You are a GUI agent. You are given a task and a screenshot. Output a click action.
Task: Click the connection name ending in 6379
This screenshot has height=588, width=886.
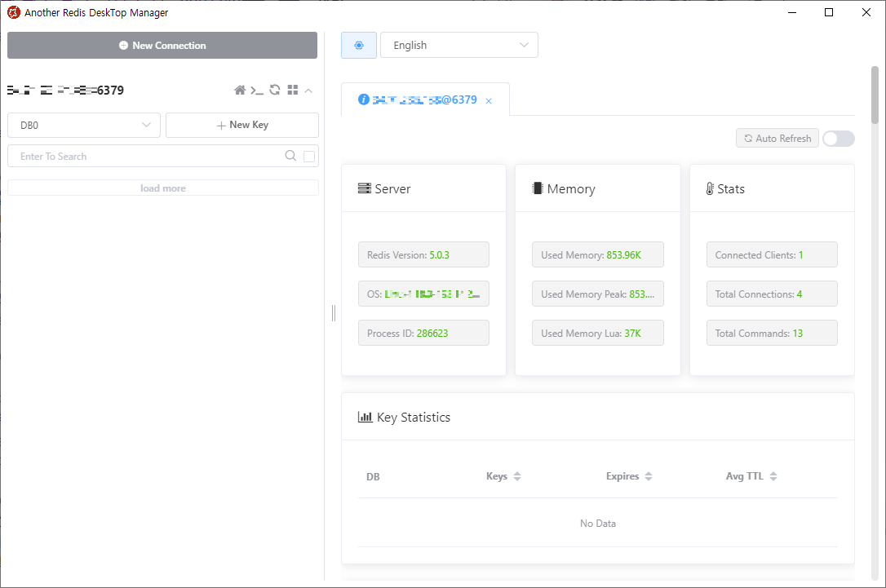click(x=65, y=91)
